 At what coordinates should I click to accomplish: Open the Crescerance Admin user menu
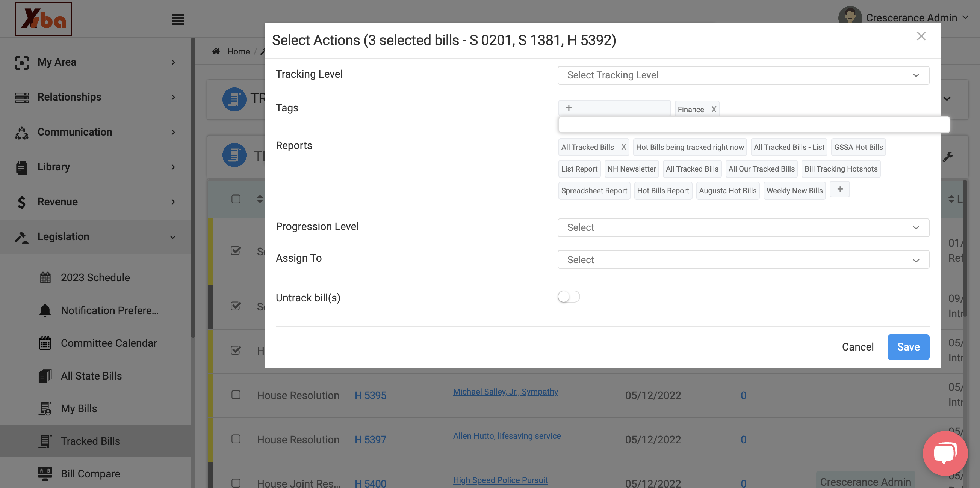904,18
